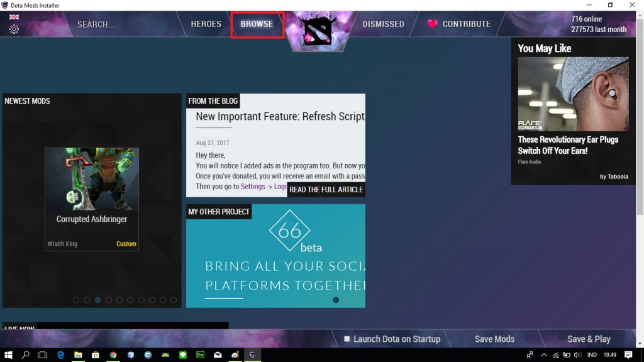The height and width of the screenshot is (362, 644).
Task: Click the My Other Project carousel dot
Action: 336,300
